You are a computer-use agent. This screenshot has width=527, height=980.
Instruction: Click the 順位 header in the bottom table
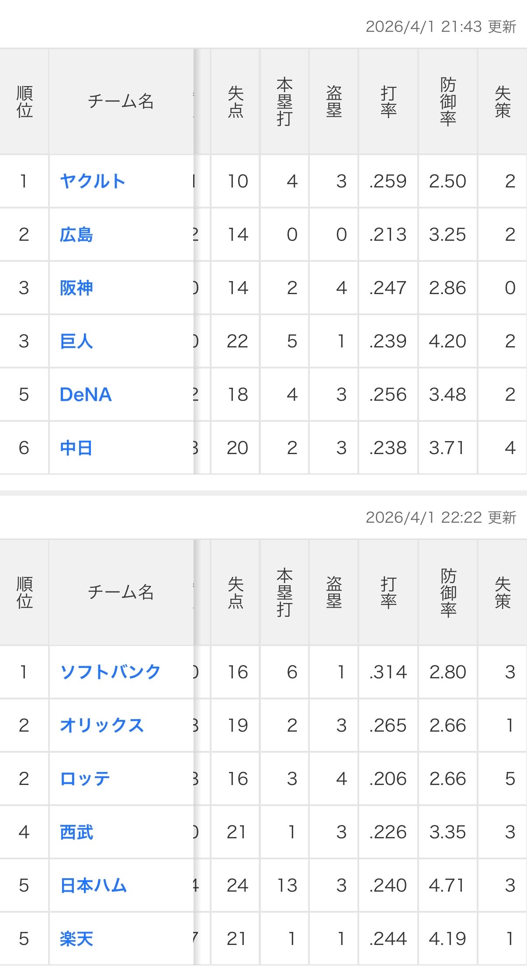point(24,592)
